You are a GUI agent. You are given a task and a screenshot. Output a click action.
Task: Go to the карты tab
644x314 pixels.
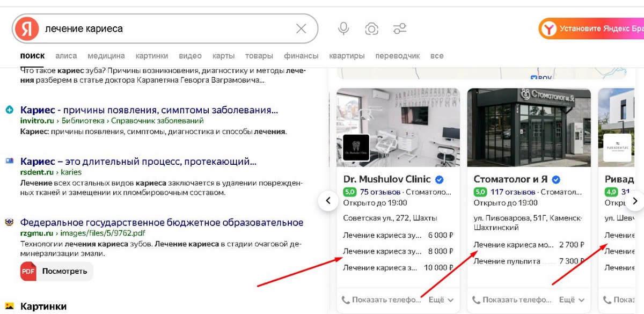point(223,56)
